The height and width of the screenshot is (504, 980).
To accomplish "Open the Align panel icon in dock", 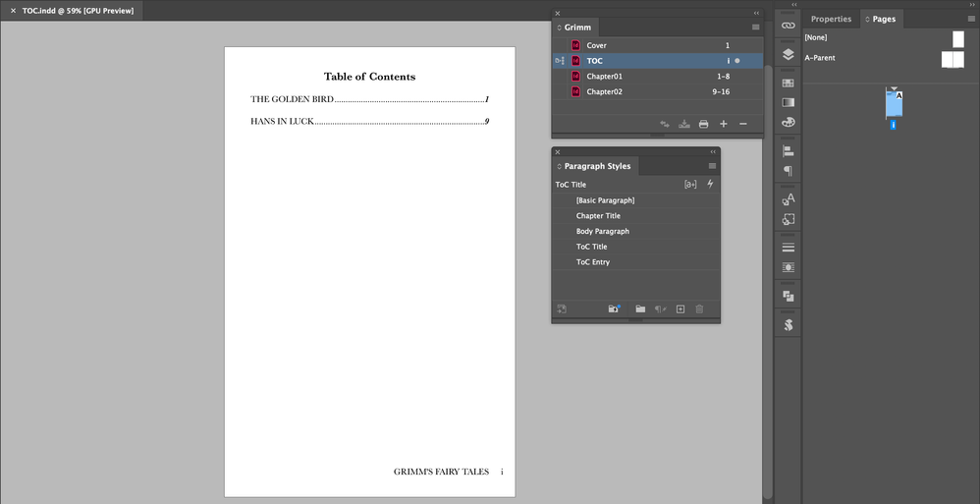I will click(x=789, y=150).
